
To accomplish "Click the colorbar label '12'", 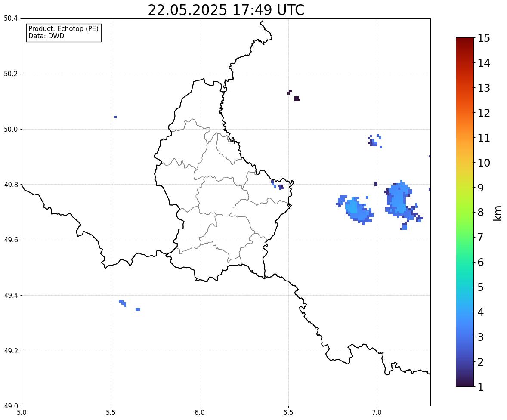I will 484,113.
